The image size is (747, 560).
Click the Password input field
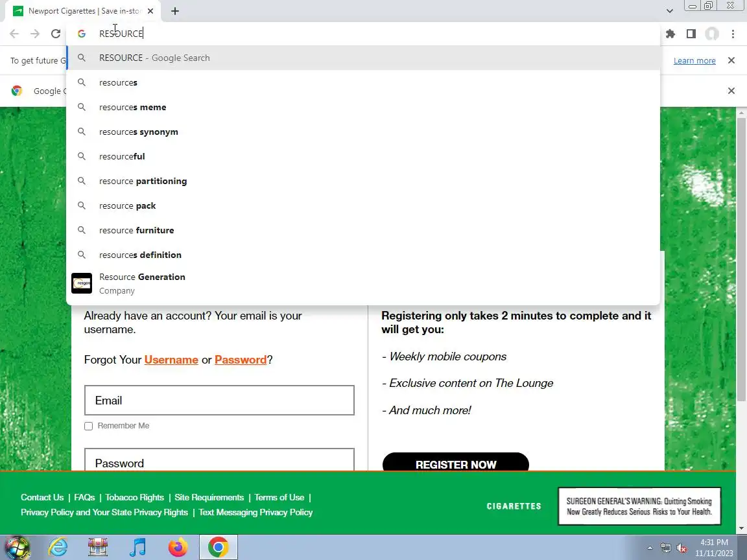tap(219, 460)
